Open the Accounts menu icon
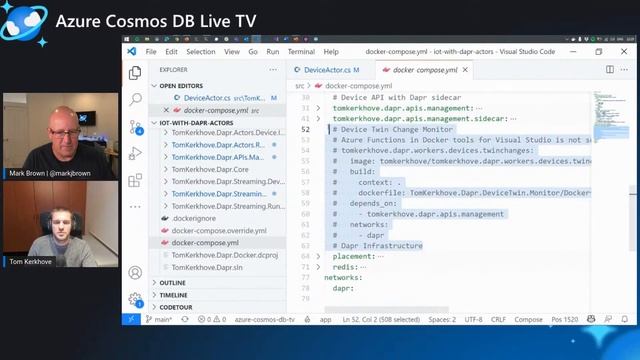 [x=135, y=272]
